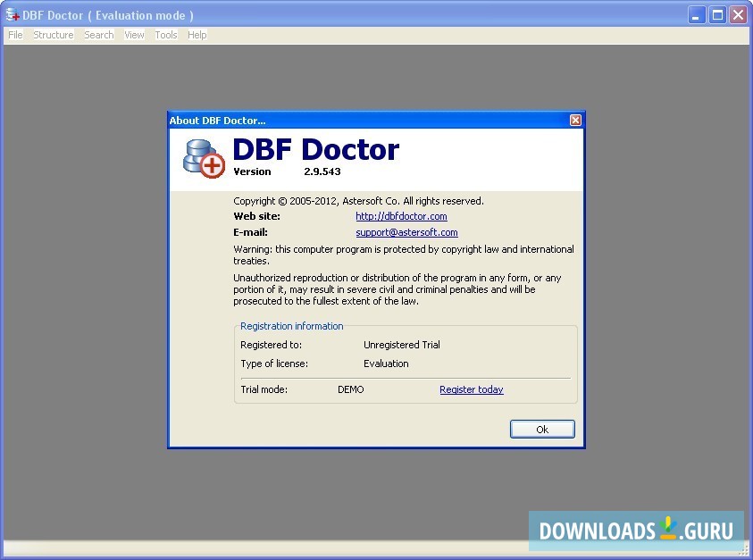Open the File menu
The height and width of the screenshot is (560, 753).
tap(14, 35)
